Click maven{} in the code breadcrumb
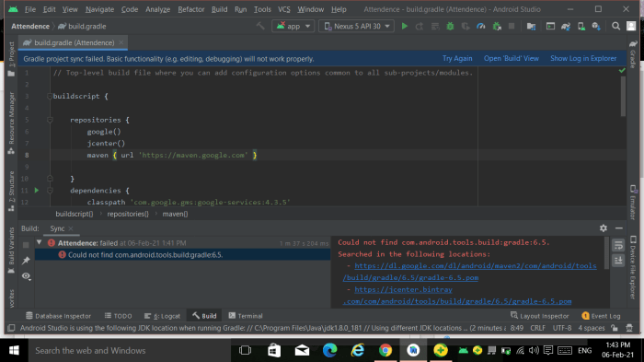Image resolution: width=644 pixels, height=362 pixels. click(x=175, y=214)
